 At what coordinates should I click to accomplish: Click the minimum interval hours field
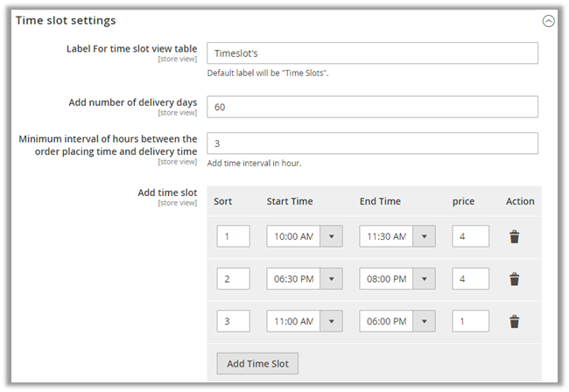(372, 143)
